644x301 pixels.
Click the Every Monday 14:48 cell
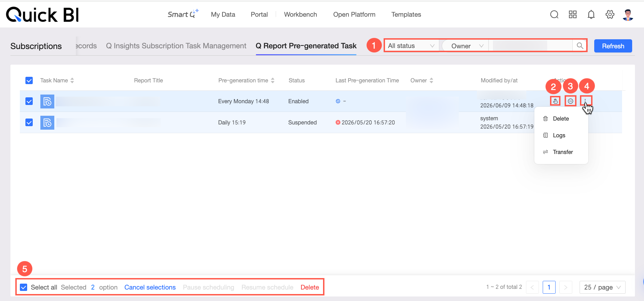244,101
